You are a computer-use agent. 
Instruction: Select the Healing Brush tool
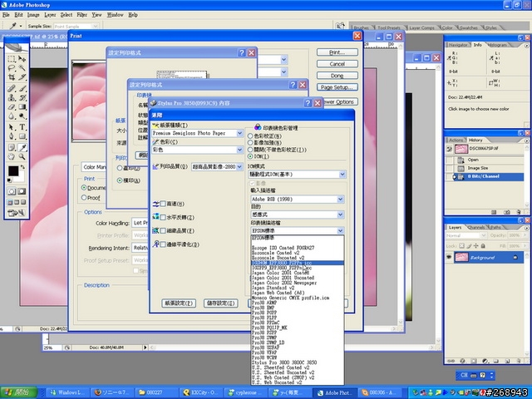(x=12, y=89)
